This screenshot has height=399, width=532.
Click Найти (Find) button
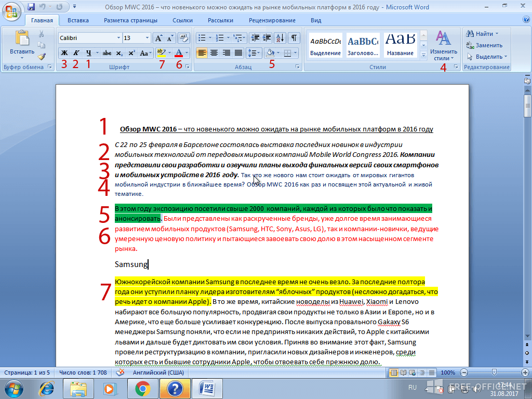[x=483, y=34]
